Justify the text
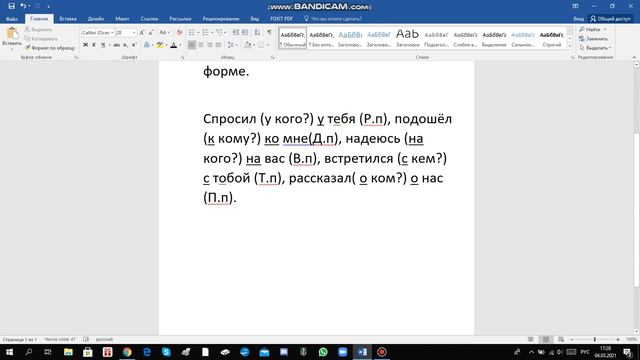The image size is (640, 360). pos(218,45)
